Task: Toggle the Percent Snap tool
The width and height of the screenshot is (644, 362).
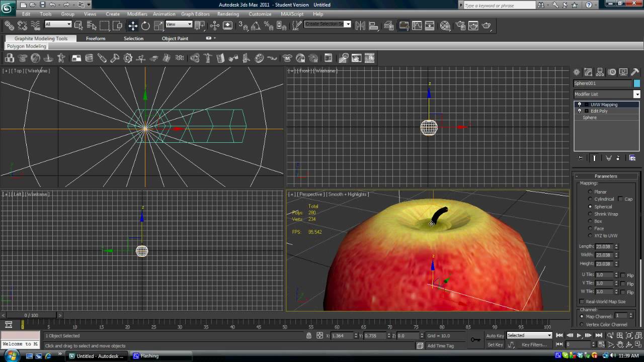Action: click(x=270, y=26)
